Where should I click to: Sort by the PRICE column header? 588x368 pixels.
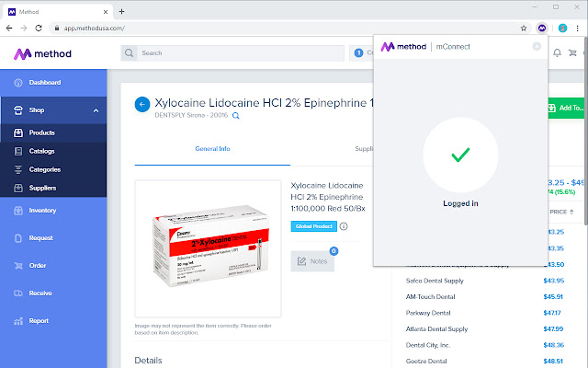point(561,213)
